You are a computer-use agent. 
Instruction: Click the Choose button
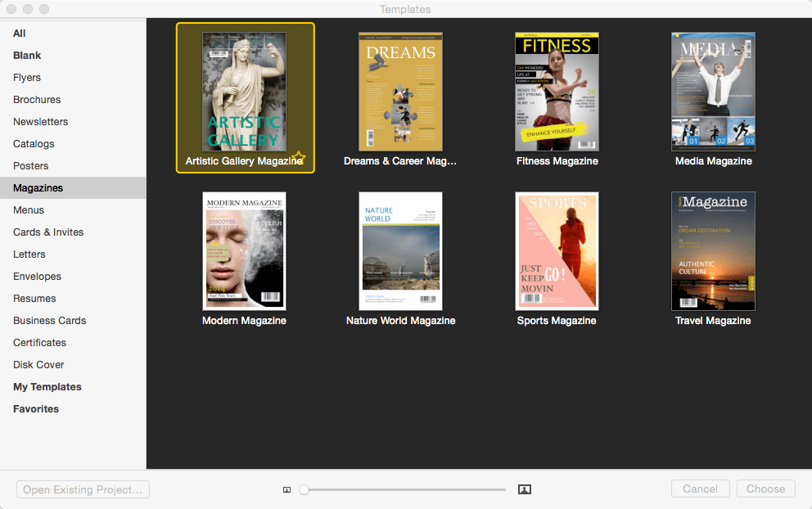point(766,489)
